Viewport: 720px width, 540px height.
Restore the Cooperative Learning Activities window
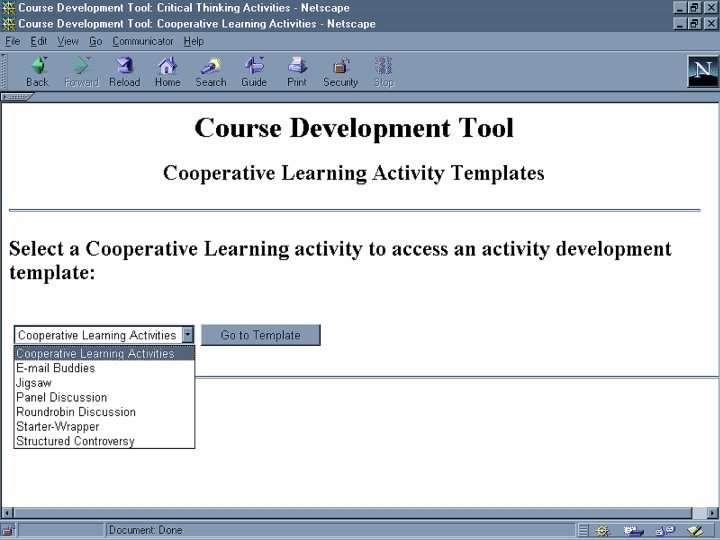695,23
